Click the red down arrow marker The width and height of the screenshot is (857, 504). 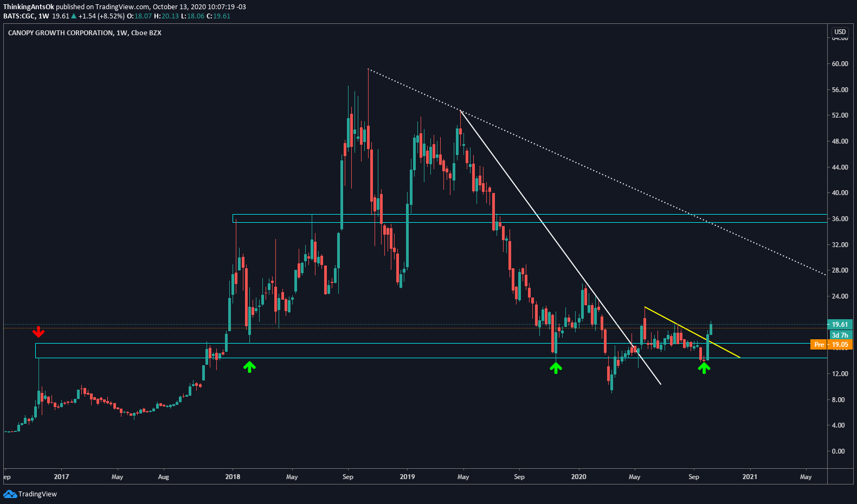tap(38, 332)
